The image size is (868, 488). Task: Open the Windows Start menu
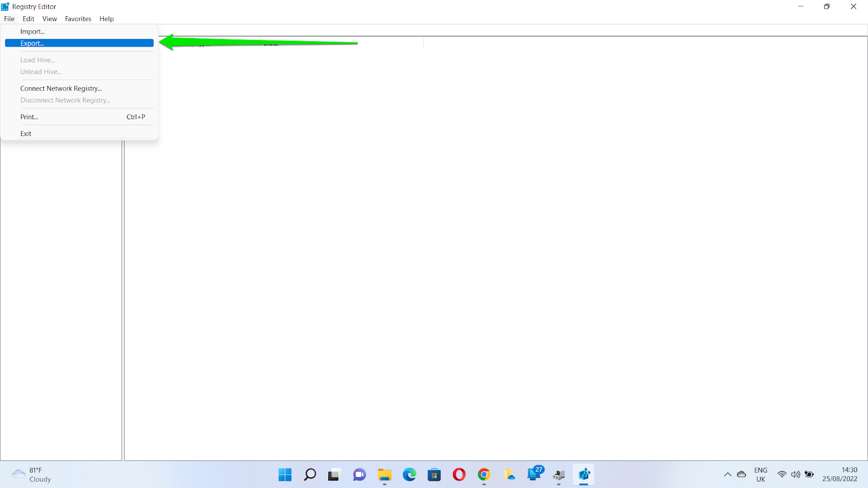pos(285,475)
